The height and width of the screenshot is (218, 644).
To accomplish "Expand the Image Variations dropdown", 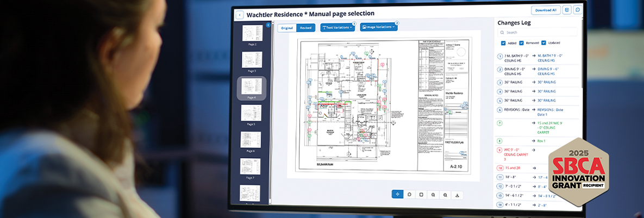I will pos(378,27).
